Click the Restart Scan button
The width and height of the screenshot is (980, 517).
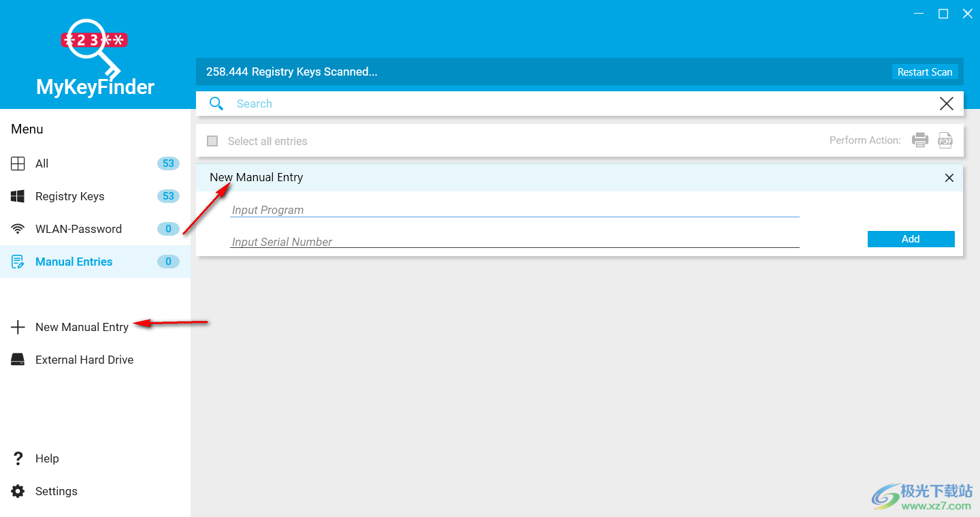(x=925, y=72)
